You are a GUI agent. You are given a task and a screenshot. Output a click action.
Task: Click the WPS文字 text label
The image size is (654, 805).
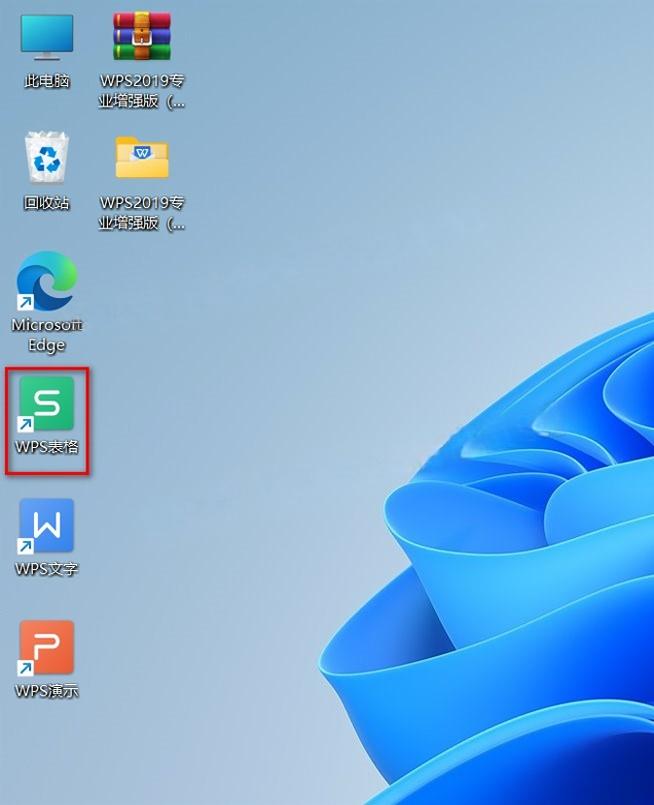47,569
